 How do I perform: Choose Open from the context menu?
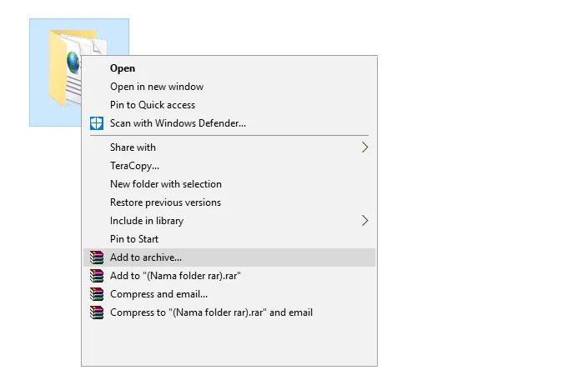click(229, 68)
